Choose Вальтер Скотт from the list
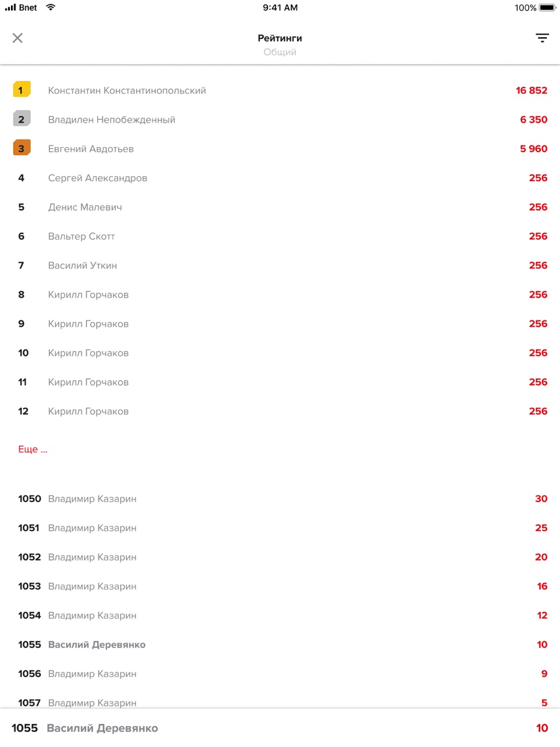 point(280,236)
